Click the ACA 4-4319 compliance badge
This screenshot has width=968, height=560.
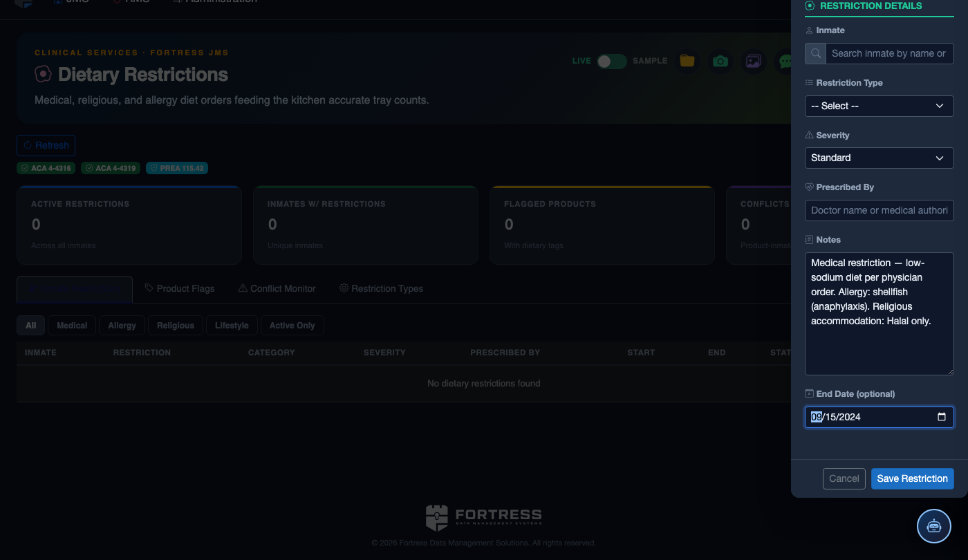(111, 168)
